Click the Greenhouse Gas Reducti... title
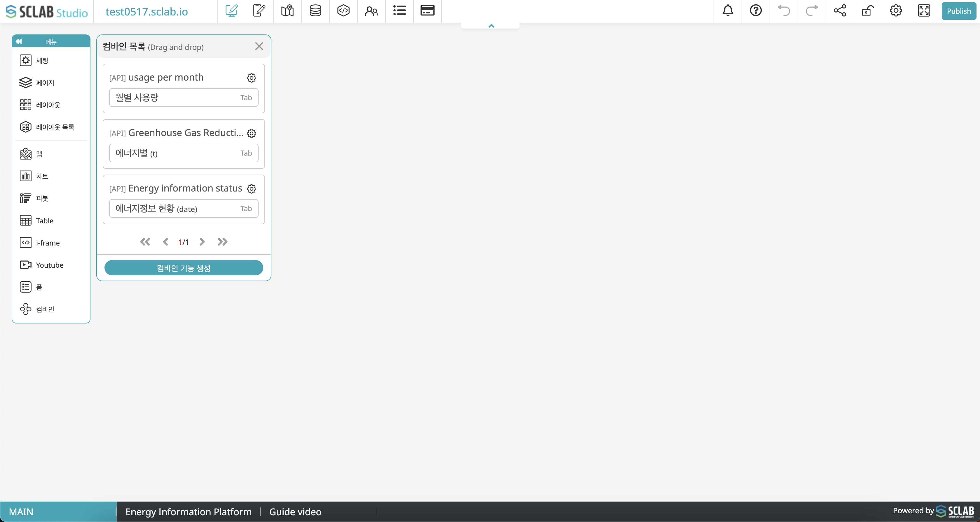This screenshot has width=980, height=522. [x=186, y=133]
